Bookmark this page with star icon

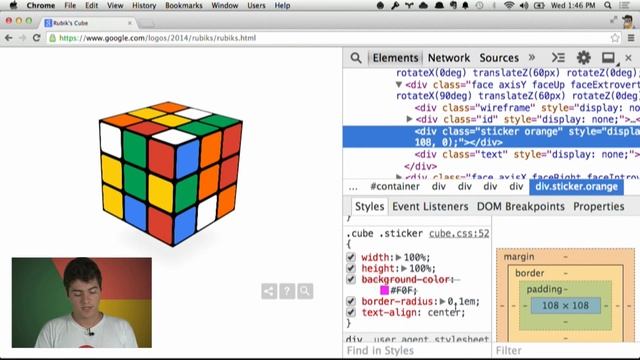[x=615, y=38]
